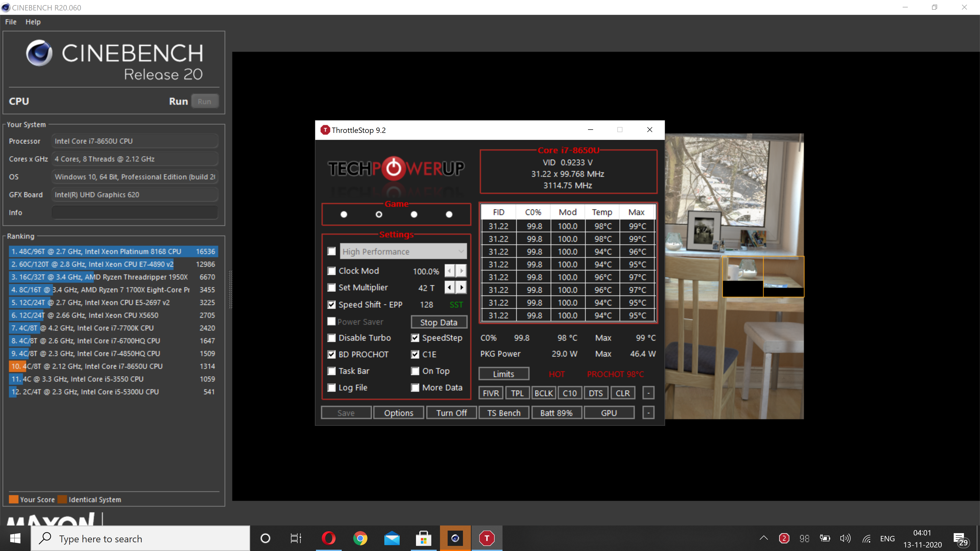The image size is (980, 551).
Task: Open the Help menu
Action: click(33, 22)
